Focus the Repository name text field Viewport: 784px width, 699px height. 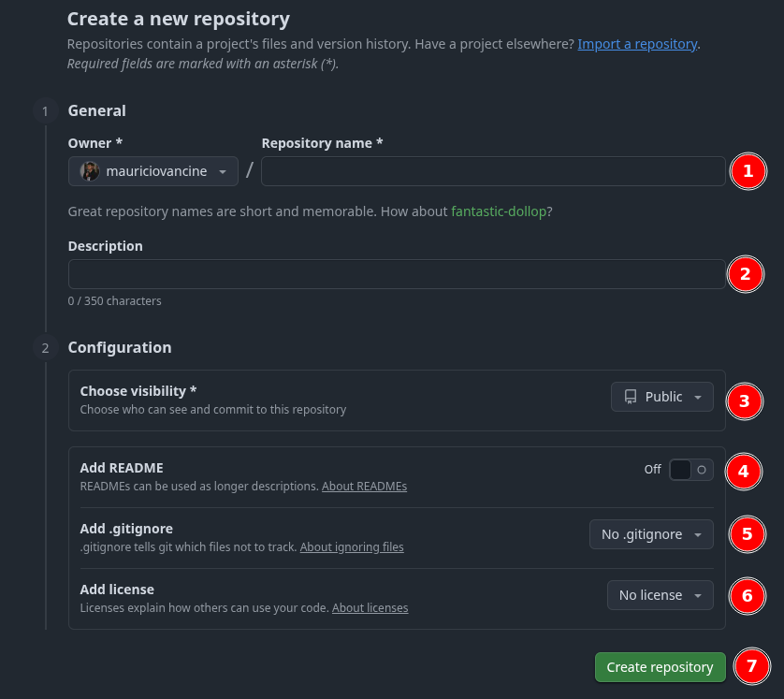coord(493,171)
